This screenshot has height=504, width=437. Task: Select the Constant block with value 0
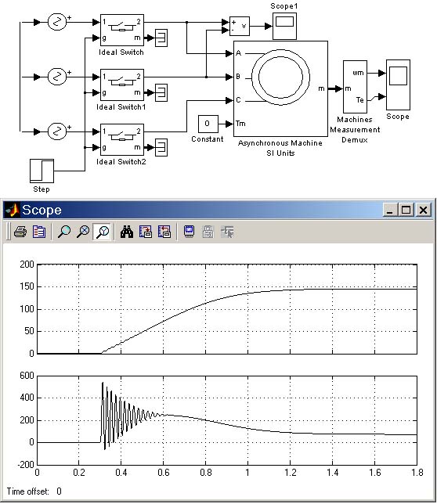208,124
